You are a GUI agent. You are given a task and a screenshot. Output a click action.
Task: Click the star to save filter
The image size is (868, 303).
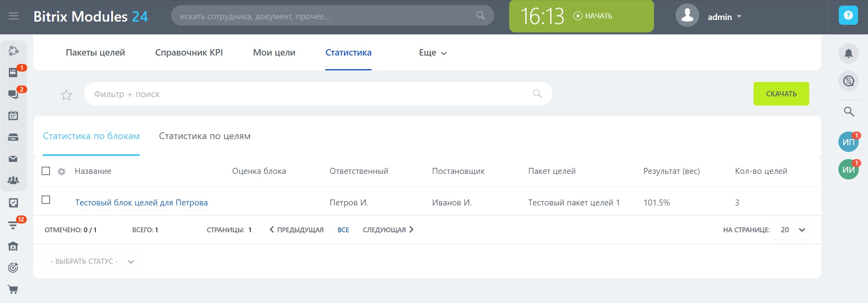click(x=66, y=95)
